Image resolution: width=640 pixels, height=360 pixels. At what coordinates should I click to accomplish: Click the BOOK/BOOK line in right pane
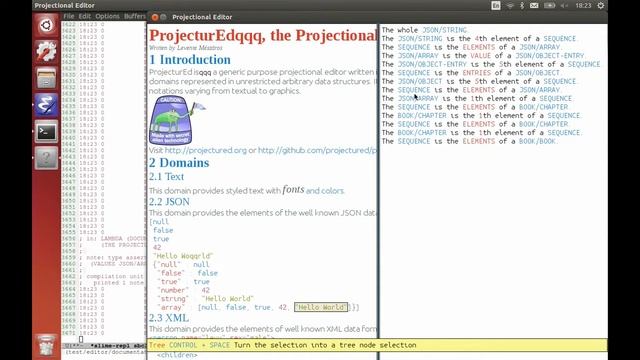click(469, 142)
